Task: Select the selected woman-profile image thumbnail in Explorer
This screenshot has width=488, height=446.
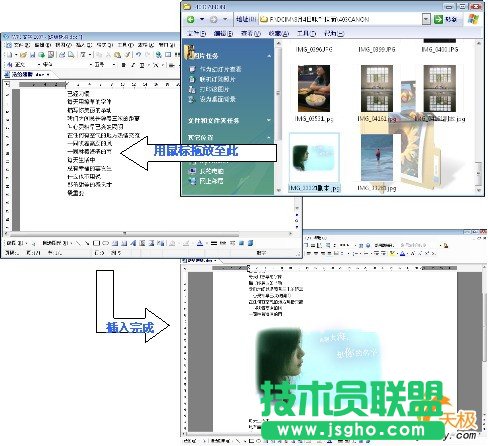Action: tap(314, 158)
